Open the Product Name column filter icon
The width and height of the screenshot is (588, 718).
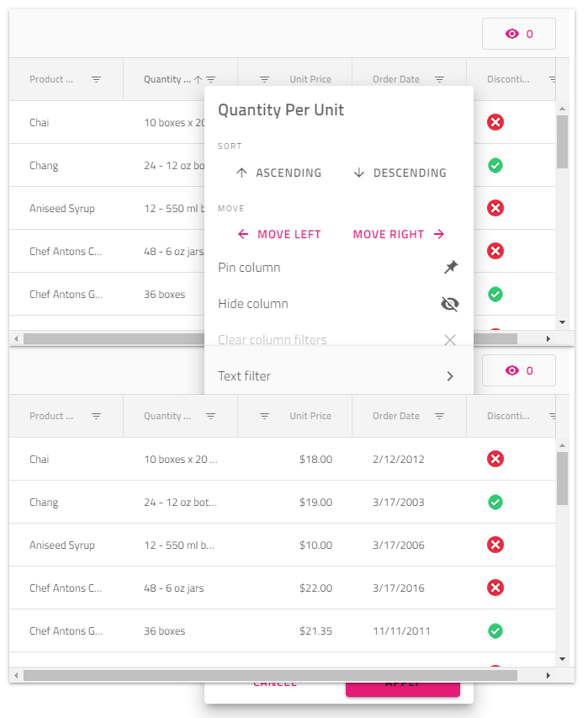[96, 79]
